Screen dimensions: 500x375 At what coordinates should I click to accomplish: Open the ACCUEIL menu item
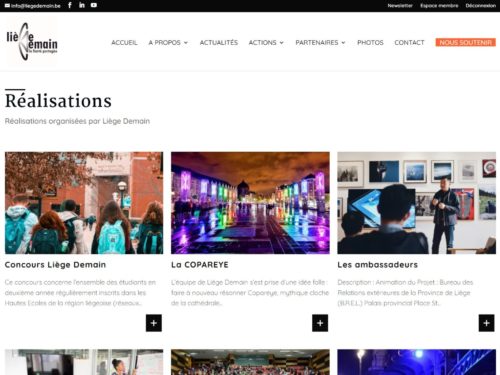point(124,43)
